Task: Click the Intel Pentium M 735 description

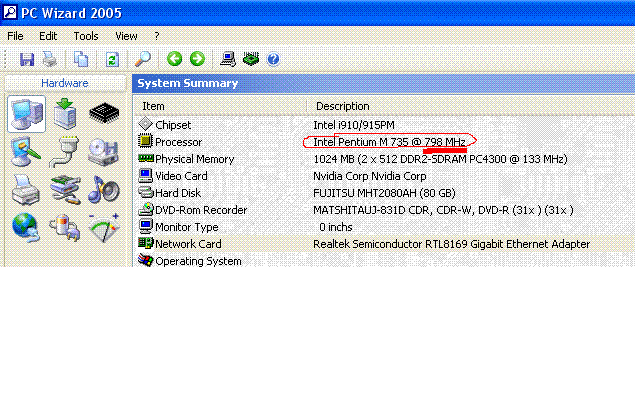Action: coord(389,142)
